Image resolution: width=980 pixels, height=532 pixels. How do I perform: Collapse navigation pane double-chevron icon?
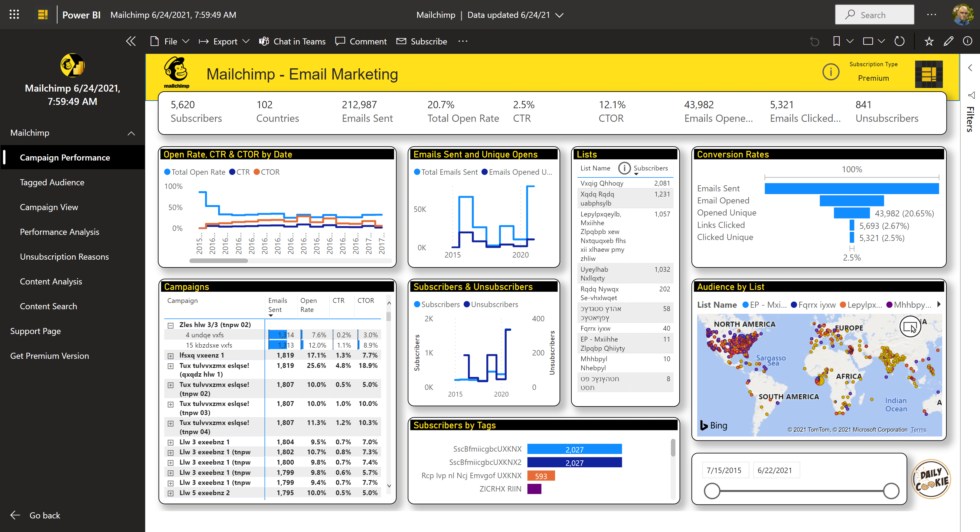click(130, 41)
